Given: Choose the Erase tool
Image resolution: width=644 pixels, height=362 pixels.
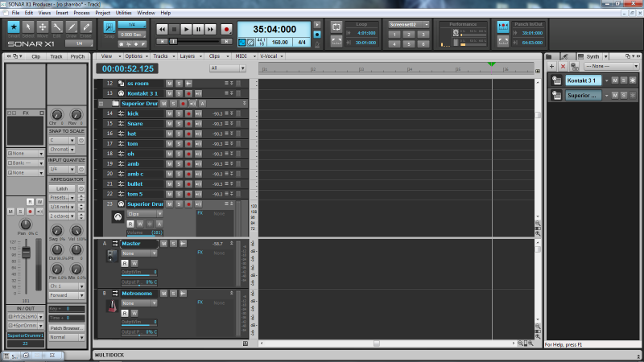Looking at the screenshot, I should pos(85,27).
